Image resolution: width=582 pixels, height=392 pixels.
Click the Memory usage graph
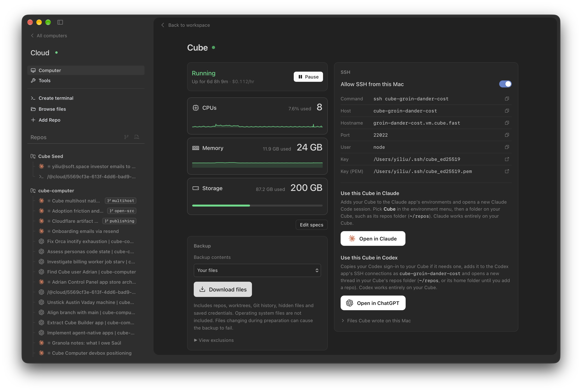coord(257,165)
